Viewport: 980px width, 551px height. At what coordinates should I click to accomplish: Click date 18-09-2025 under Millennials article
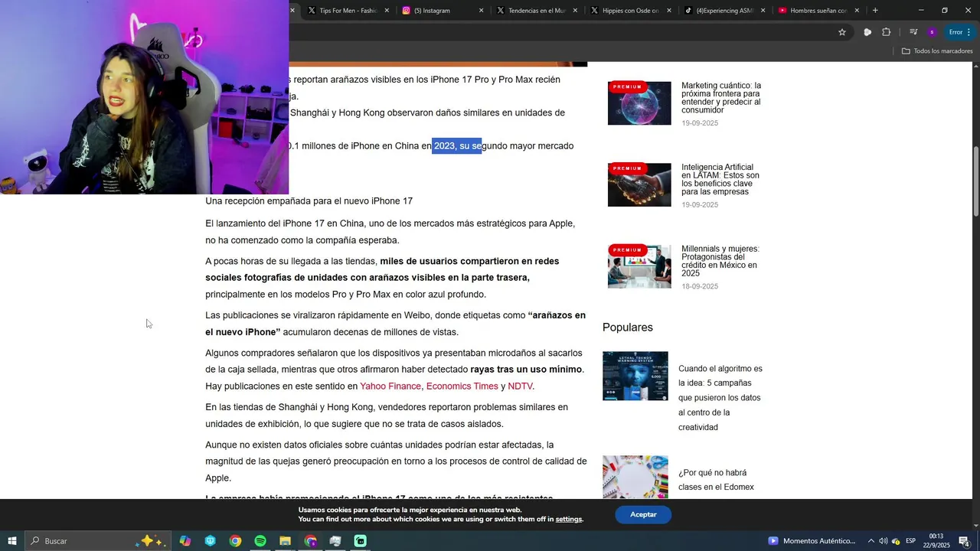[x=700, y=286]
